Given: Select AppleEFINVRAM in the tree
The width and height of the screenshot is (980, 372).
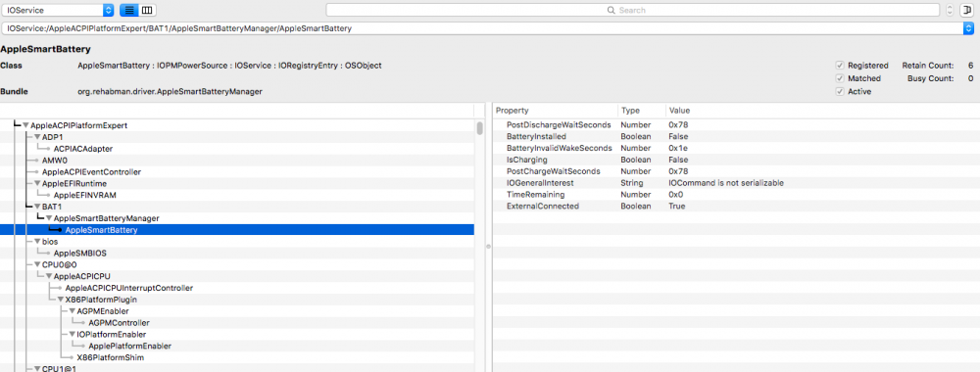Looking at the screenshot, I should point(85,196).
